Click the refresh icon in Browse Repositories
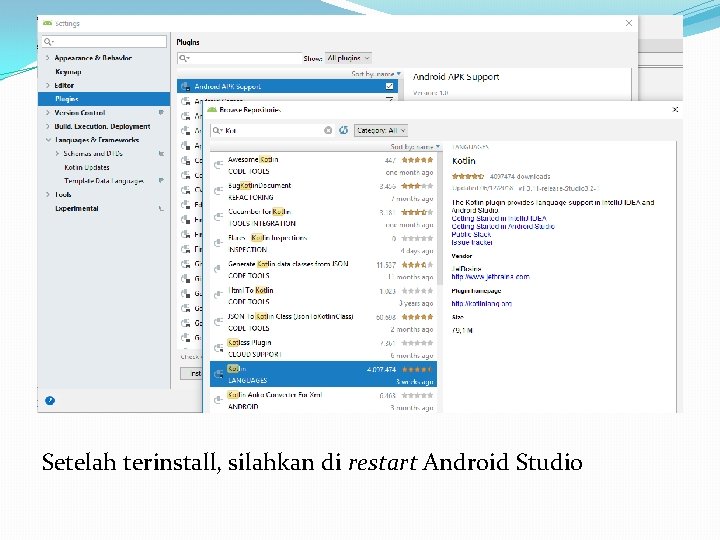This screenshot has height=540, width=720. coord(343,130)
